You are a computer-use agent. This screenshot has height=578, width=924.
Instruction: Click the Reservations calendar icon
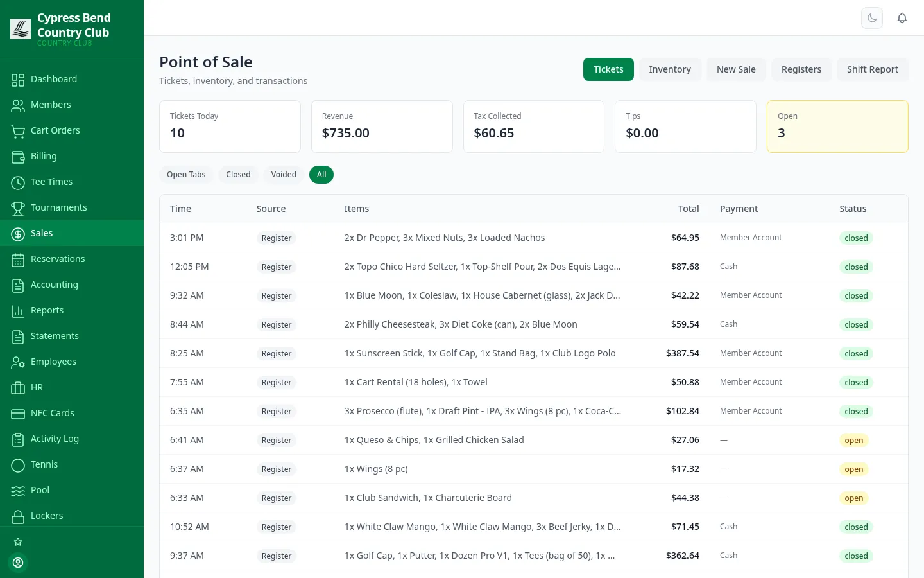[x=18, y=259]
